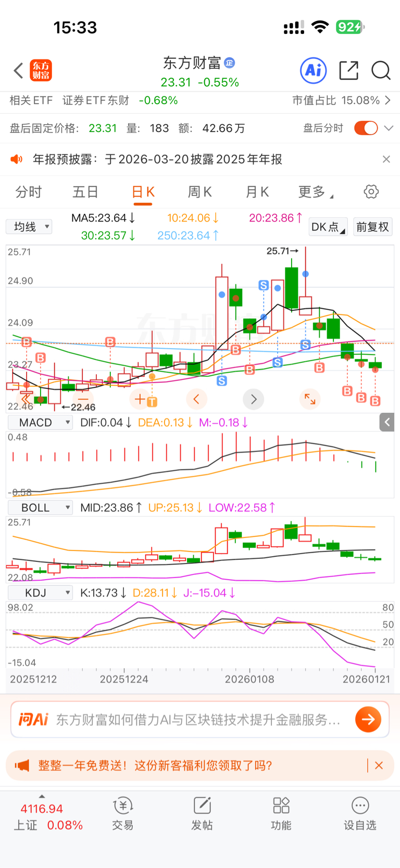Tap the 年报预披露 announcement text

tap(157, 159)
